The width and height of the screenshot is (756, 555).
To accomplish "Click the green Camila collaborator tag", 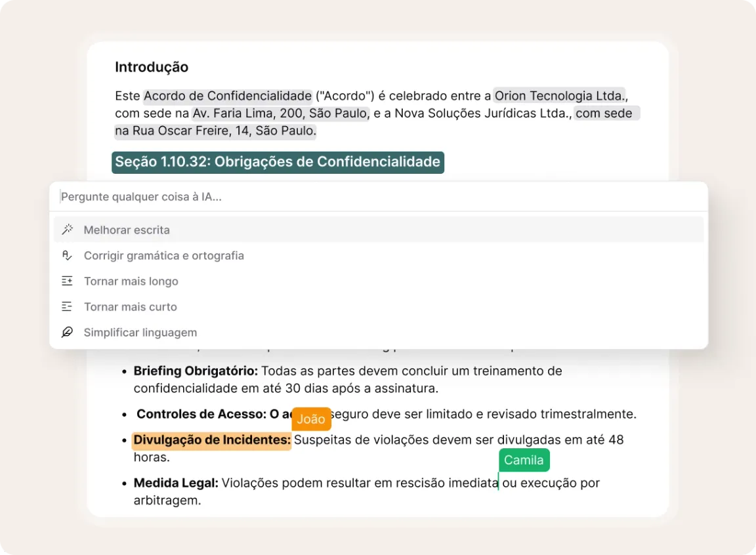I will (x=524, y=460).
